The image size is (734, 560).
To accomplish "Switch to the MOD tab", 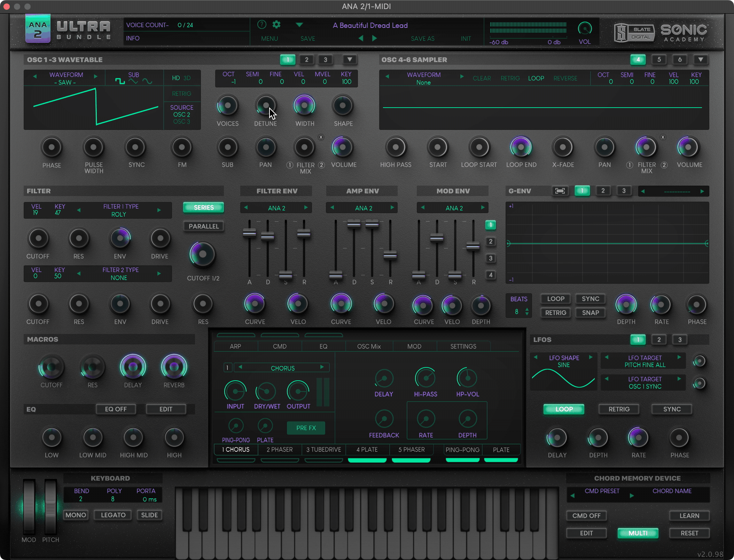I will click(x=414, y=346).
